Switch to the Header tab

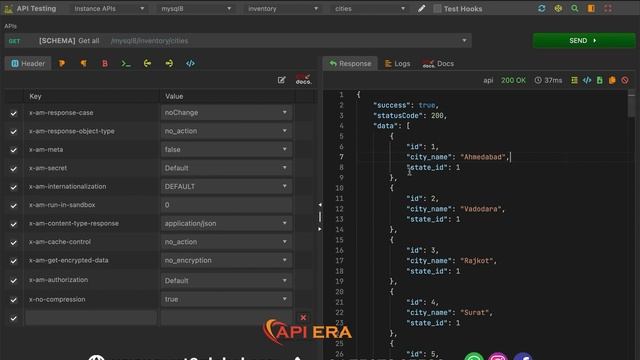click(28, 63)
